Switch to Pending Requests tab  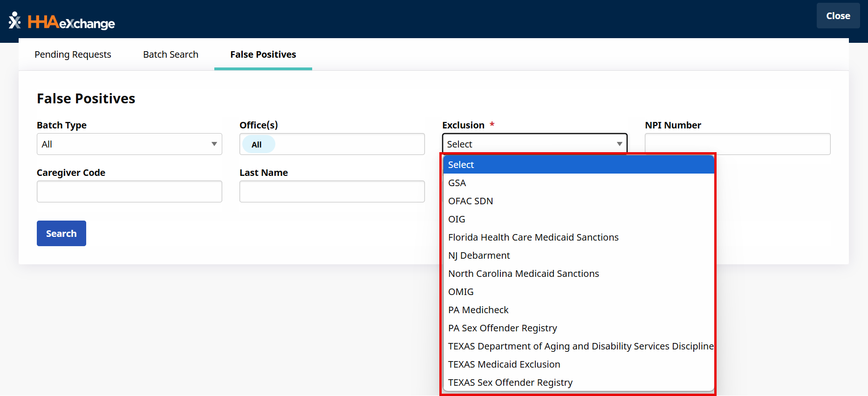[x=73, y=54]
